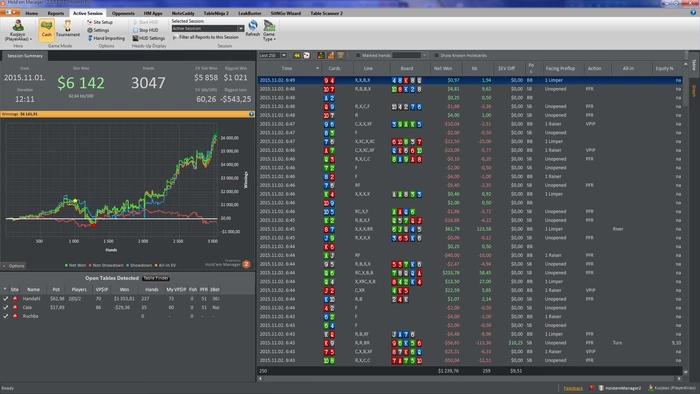Open the Table Scanner 2 tab
The image size is (700, 394).
click(326, 13)
